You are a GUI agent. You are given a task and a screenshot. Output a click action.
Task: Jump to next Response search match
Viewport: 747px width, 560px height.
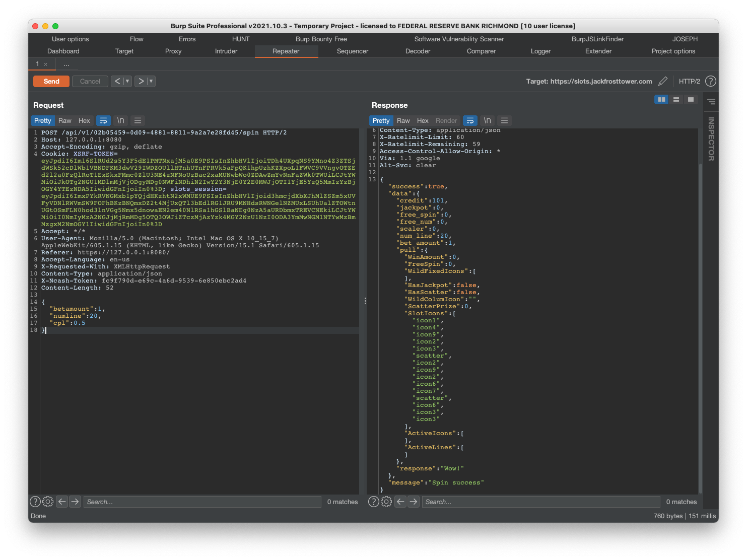(414, 502)
